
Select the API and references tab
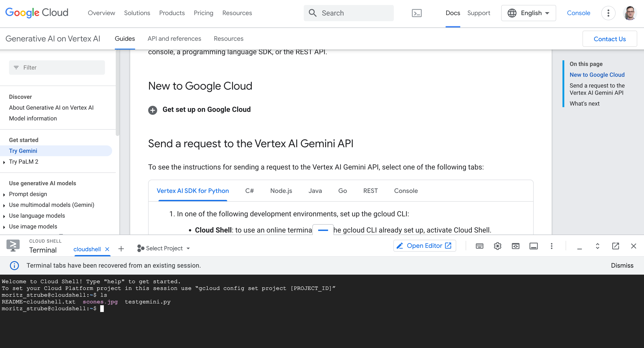point(174,38)
